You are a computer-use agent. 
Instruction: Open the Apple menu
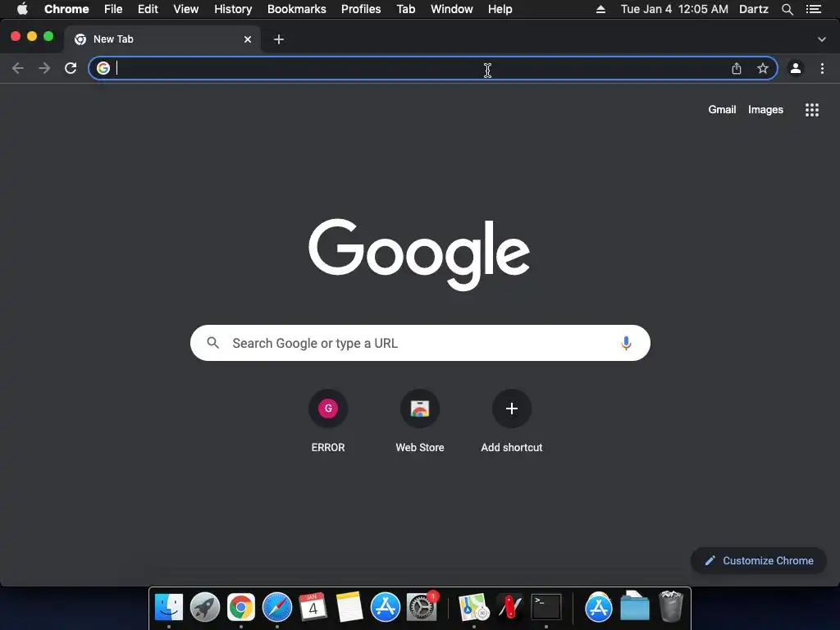tap(22, 9)
